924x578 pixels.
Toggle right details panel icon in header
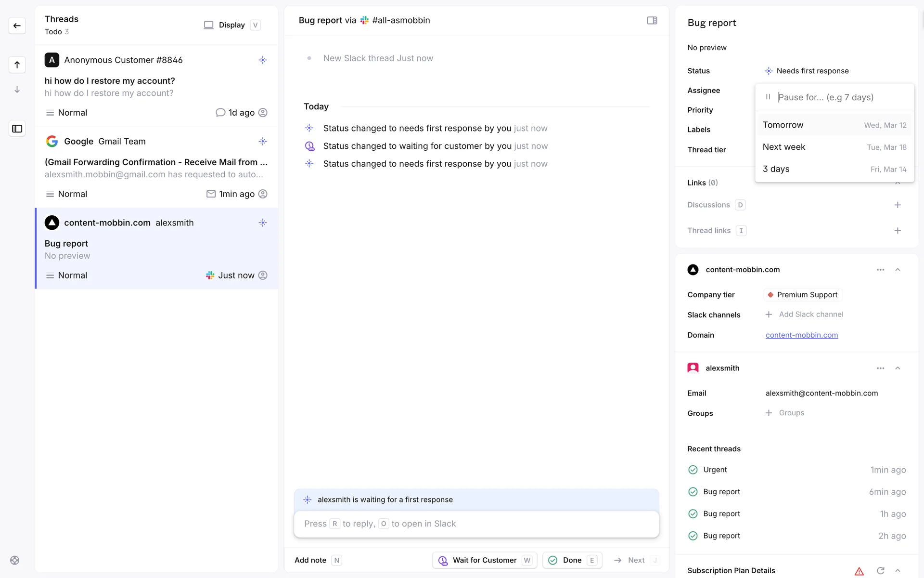pyautogui.click(x=652, y=20)
